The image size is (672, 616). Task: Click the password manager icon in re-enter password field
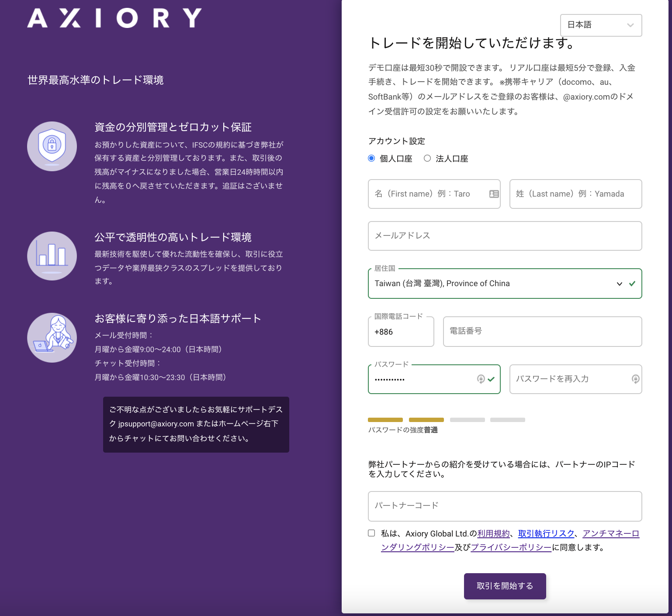635,379
